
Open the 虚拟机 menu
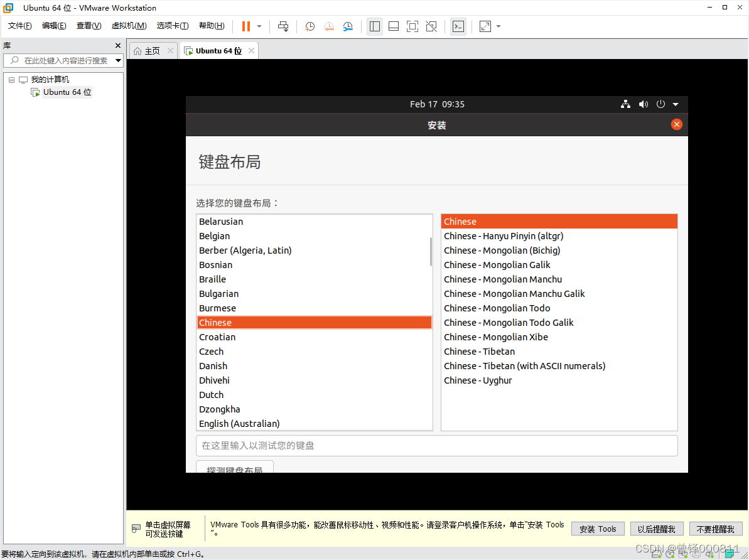pos(129,26)
